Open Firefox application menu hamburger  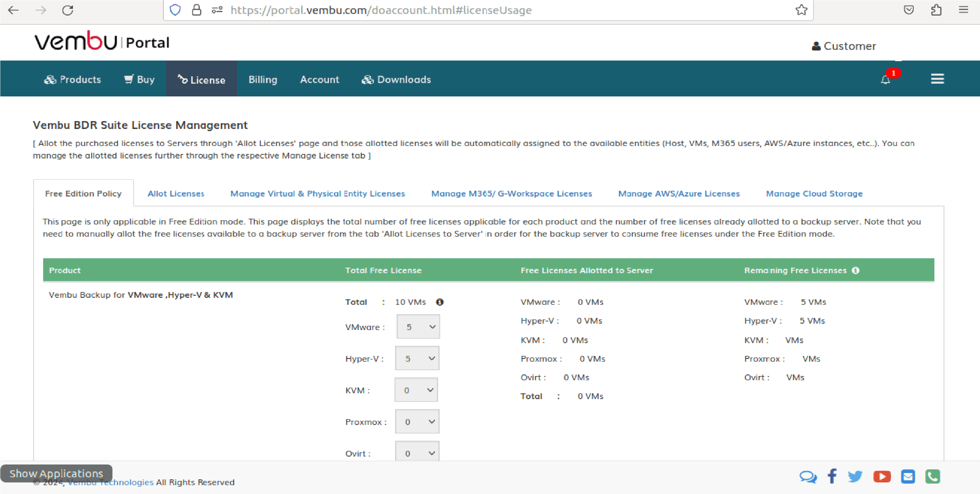[963, 10]
